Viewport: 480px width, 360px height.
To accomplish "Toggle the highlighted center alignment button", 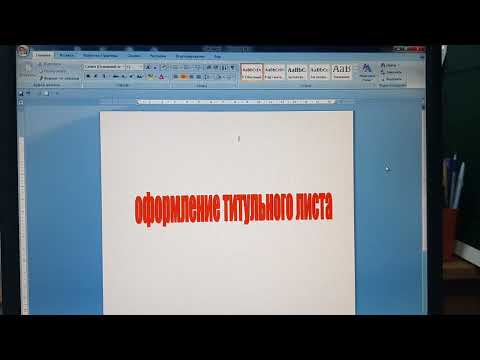I will 184,77.
